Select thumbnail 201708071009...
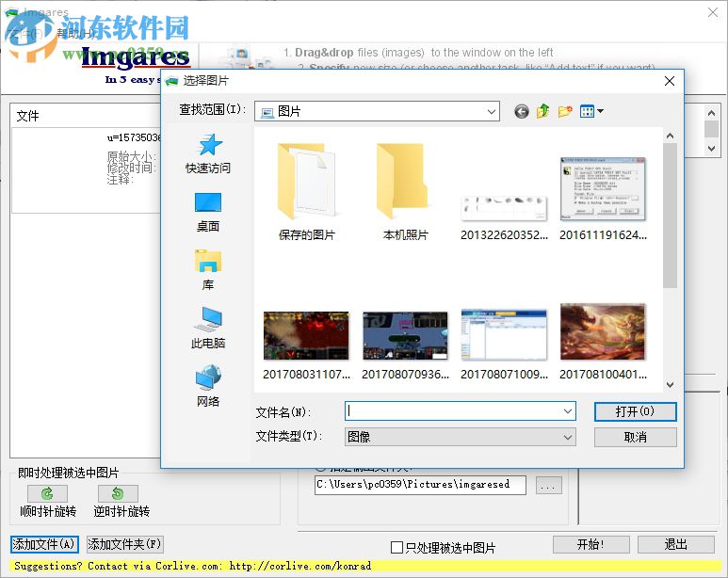 point(504,345)
